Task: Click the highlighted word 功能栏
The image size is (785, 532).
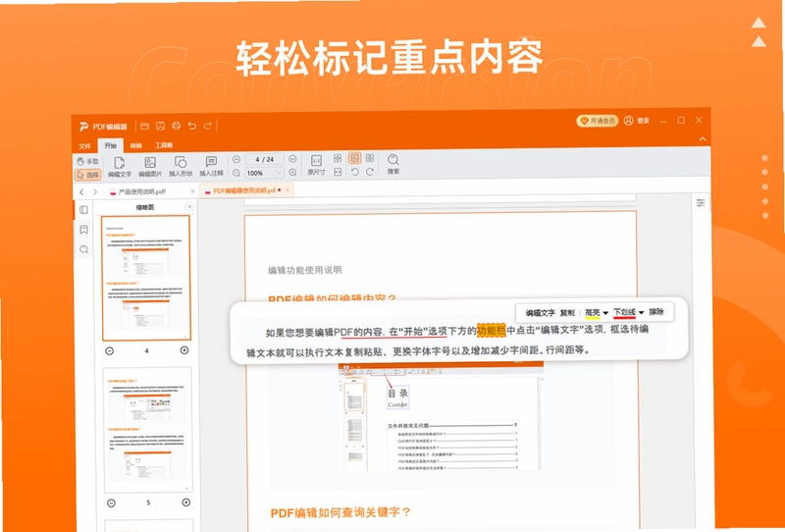Action: [x=492, y=331]
